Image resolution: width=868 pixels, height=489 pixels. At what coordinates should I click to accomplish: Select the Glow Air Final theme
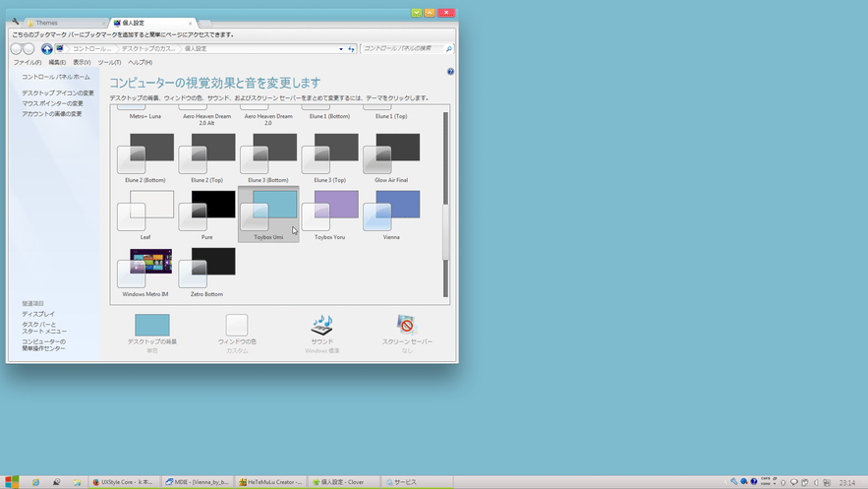[x=391, y=157]
